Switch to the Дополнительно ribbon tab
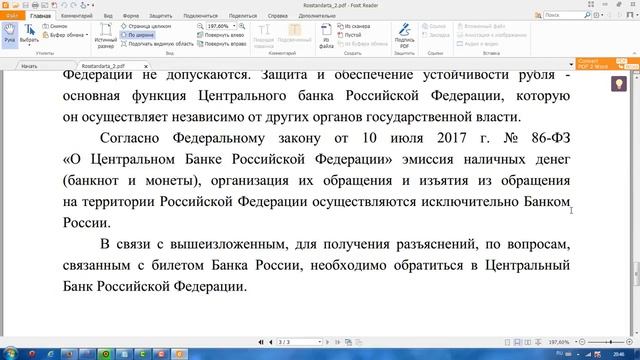The width and height of the screenshot is (640, 360). click(317, 16)
